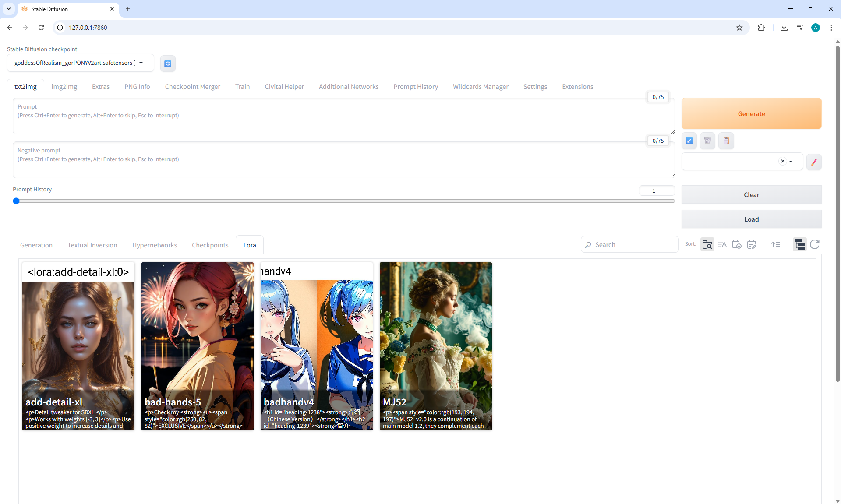Screen dimensions: 841x504
Task: Click the blue arrow read-parameters icon
Action: click(689, 141)
